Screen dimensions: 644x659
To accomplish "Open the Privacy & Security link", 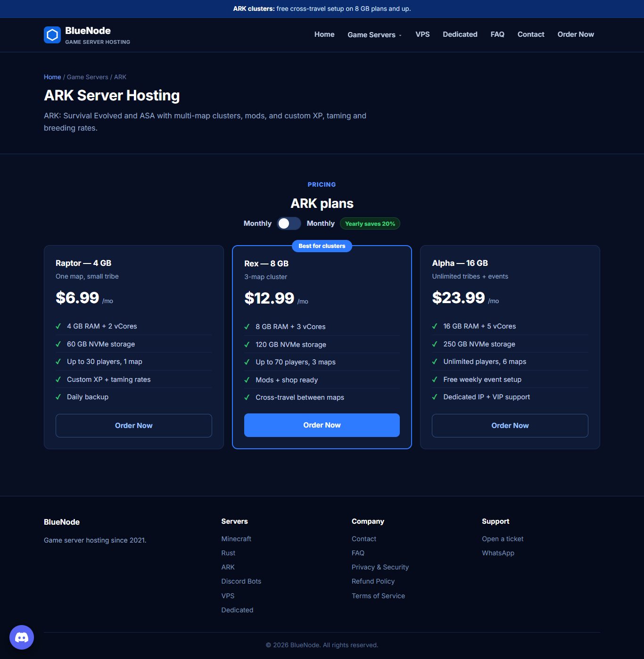I will coord(380,567).
